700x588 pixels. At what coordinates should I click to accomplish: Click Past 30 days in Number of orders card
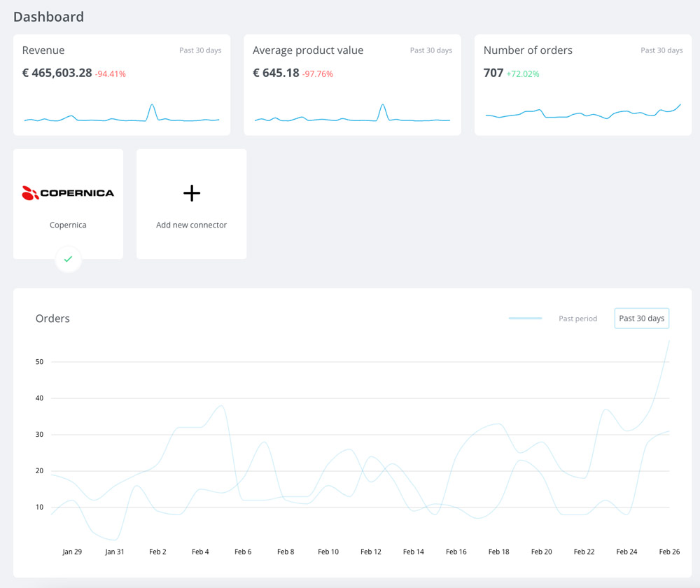point(661,50)
